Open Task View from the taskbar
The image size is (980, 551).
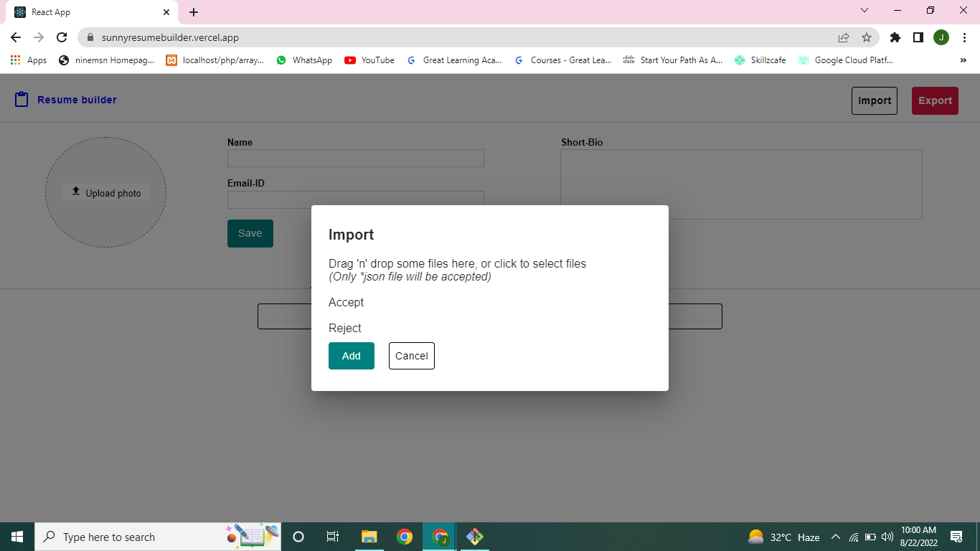[332, 537]
